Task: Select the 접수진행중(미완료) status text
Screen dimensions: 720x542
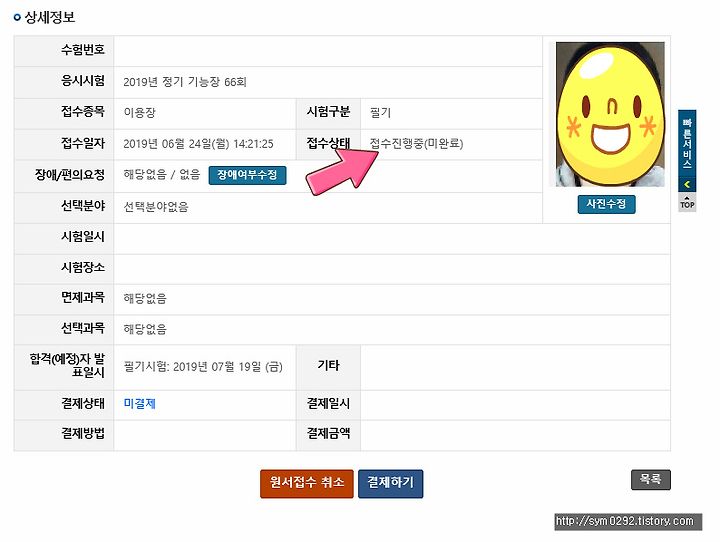Action: click(416, 144)
